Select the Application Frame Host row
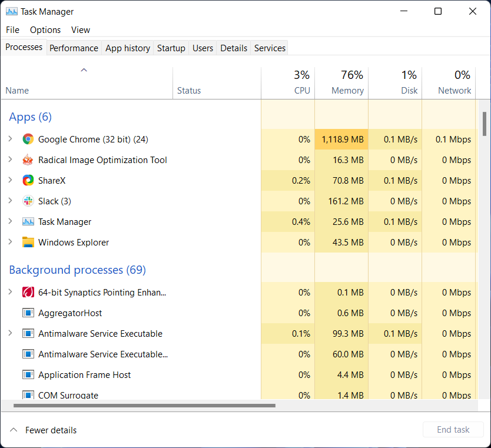Image resolution: width=491 pixels, height=448 pixels. [240, 375]
